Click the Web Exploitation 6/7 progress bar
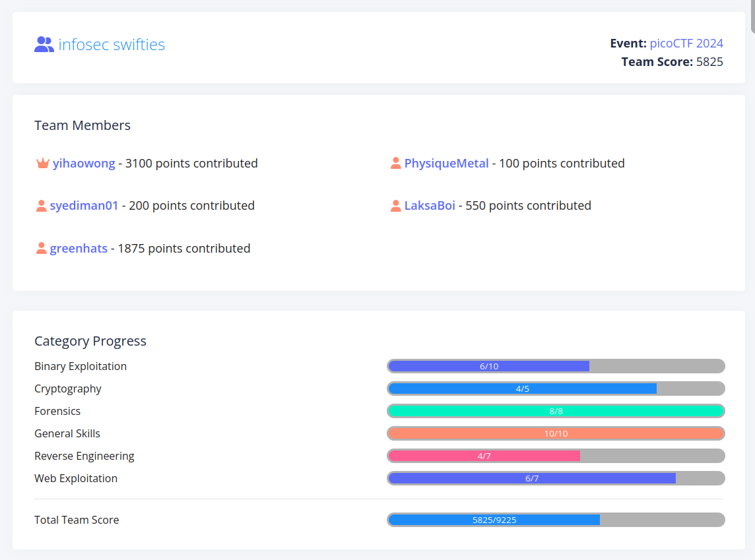The height and width of the screenshot is (560, 755). [556, 478]
